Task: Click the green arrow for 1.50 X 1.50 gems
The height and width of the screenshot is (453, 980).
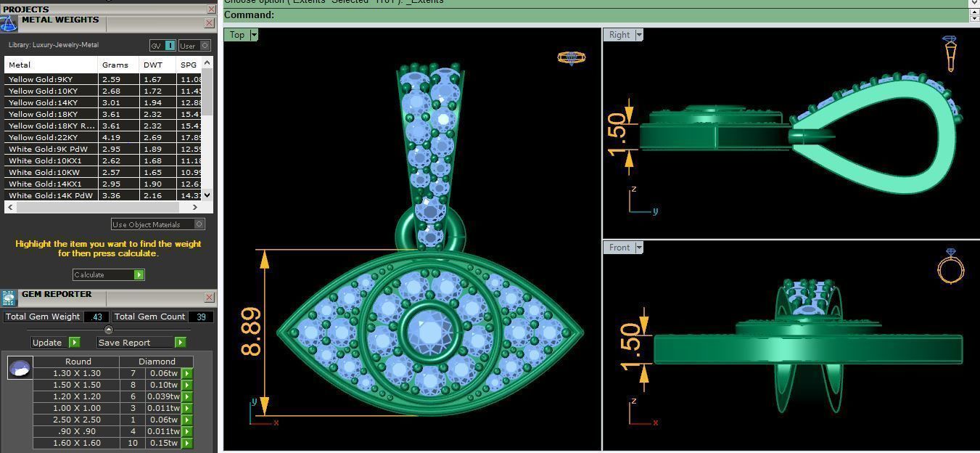Action: point(187,385)
